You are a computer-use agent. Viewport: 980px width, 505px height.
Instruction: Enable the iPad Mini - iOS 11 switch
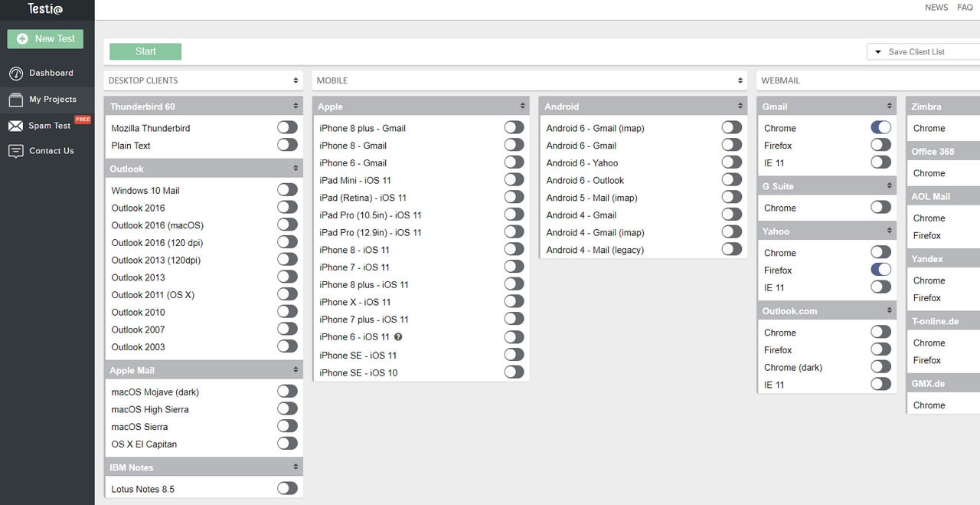pyautogui.click(x=514, y=180)
